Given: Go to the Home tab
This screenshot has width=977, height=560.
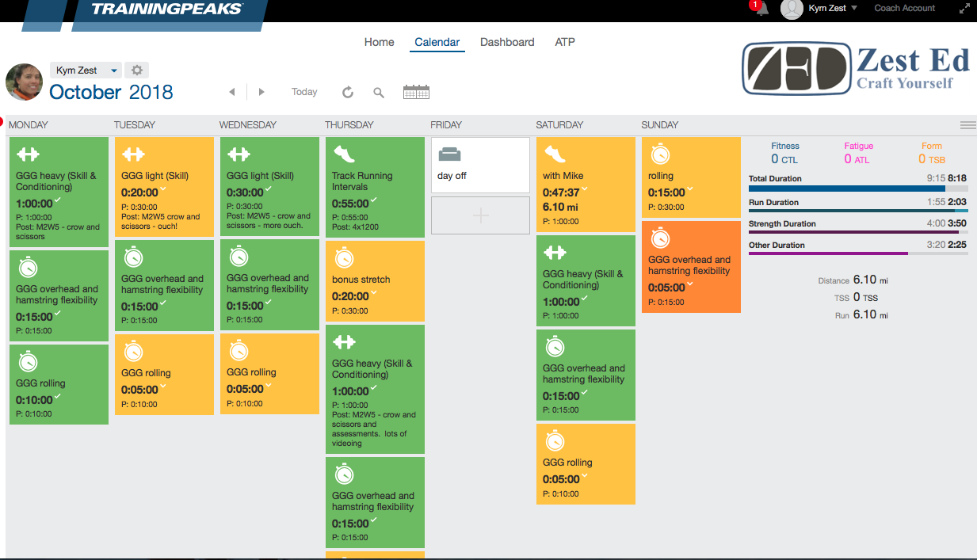Looking at the screenshot, I should (379, 42).
